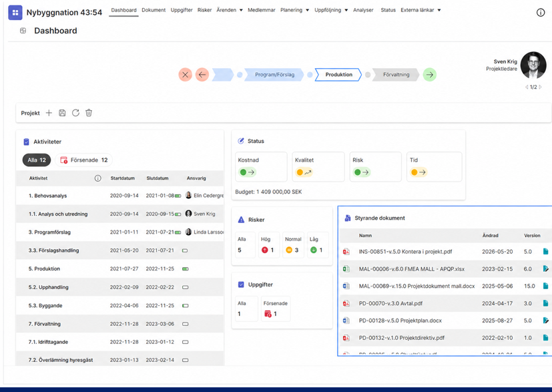Open the Risker tab
Screen dimensions: 552x392
click(x=204, y=10)
